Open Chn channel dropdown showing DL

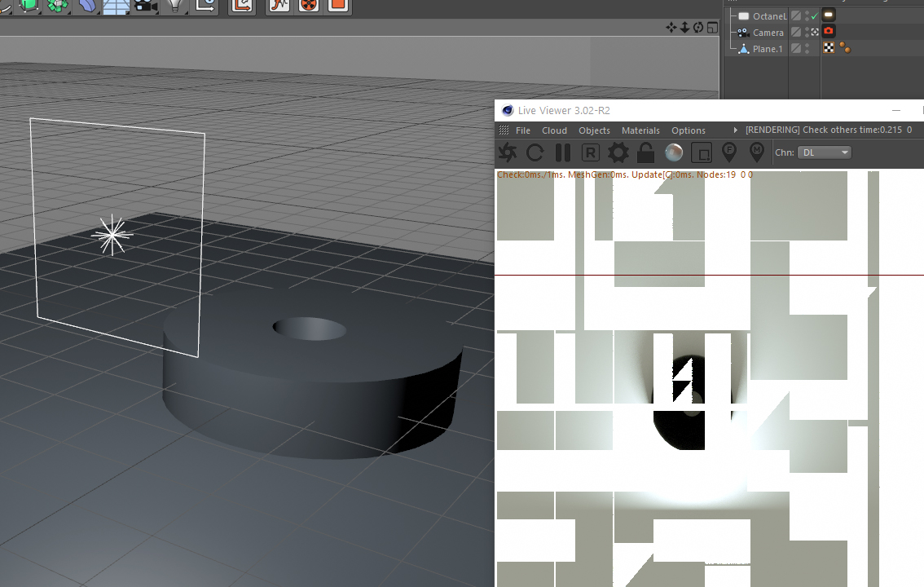point(825,152)
